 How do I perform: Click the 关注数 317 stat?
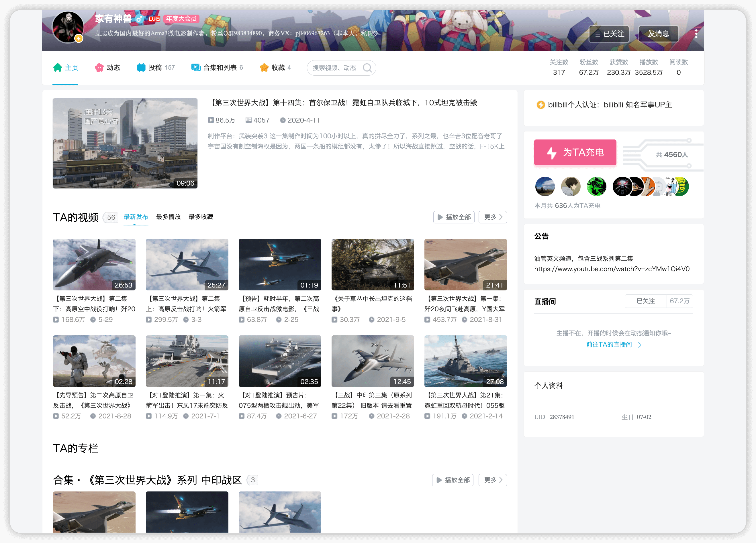559,67
